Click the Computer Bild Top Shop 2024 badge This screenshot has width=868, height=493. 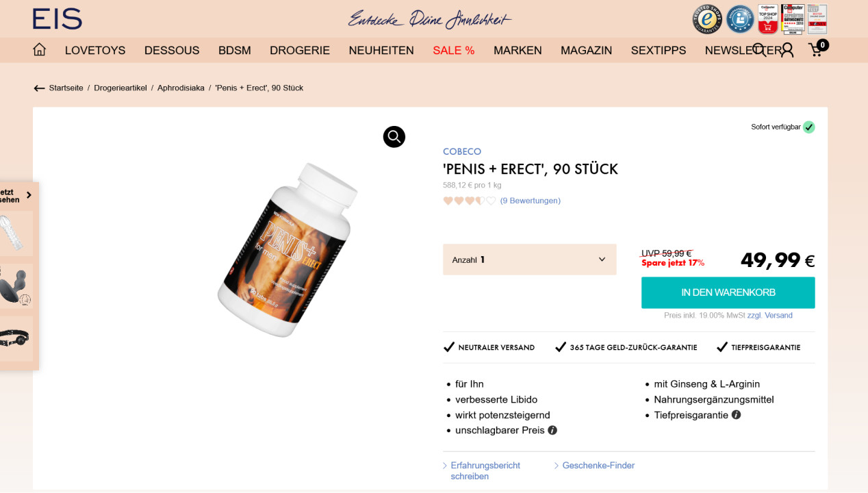point(767,18)
